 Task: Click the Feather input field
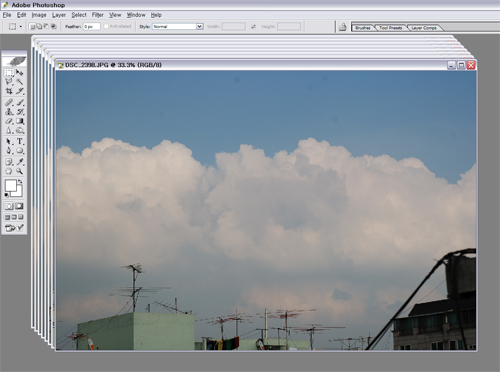[92, 26]
